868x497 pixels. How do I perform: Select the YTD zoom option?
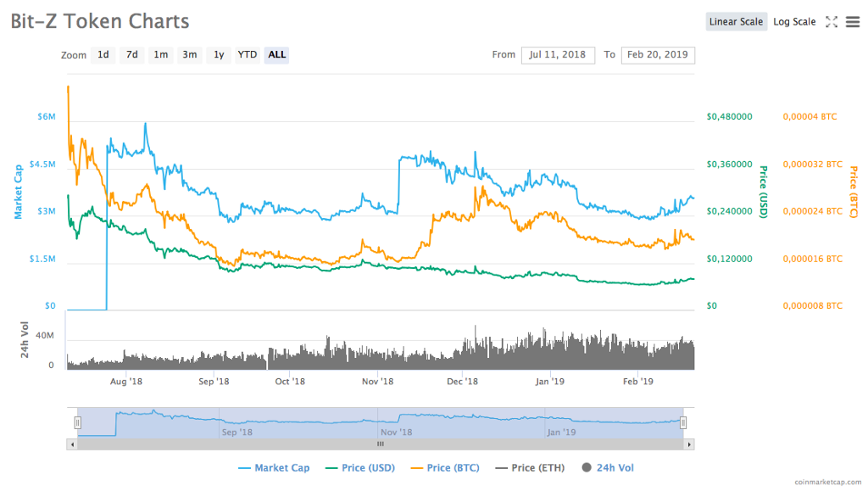(x=247, y=55)
